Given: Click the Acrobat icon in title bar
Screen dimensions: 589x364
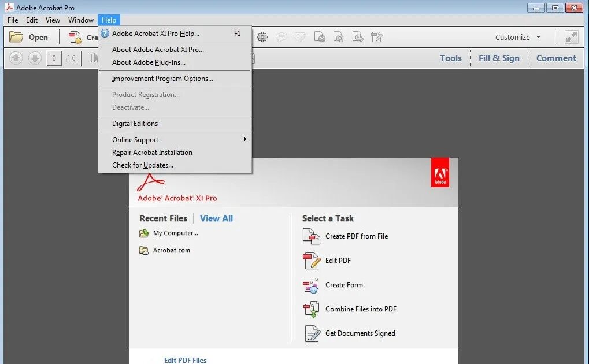Looking at the screenshot, I should 9,7.
